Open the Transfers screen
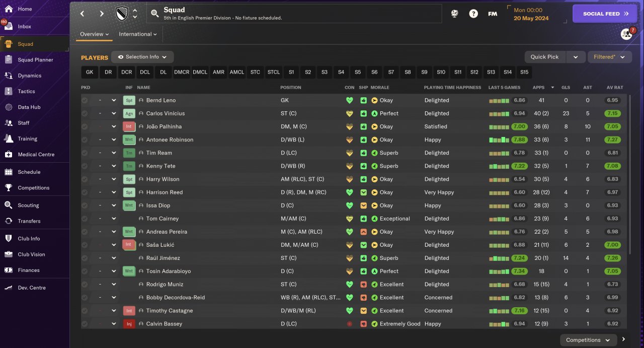Screen dimensions: 644x348 tap(29, 221)
